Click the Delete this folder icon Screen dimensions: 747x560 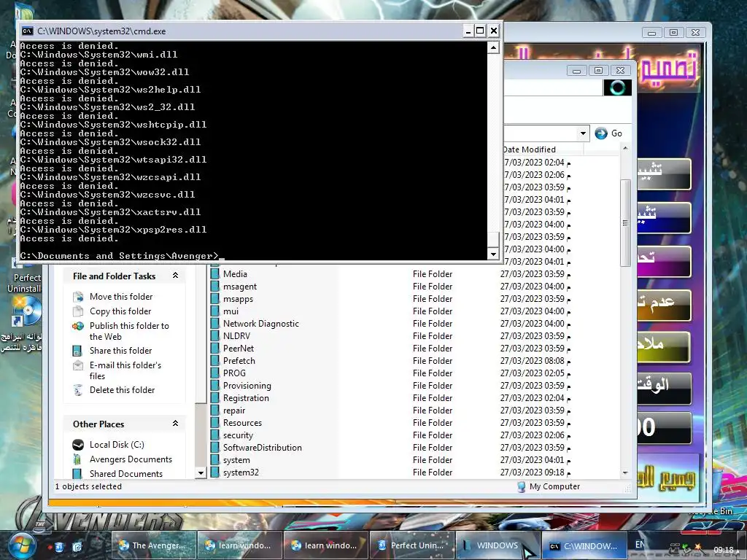[77, 390]
